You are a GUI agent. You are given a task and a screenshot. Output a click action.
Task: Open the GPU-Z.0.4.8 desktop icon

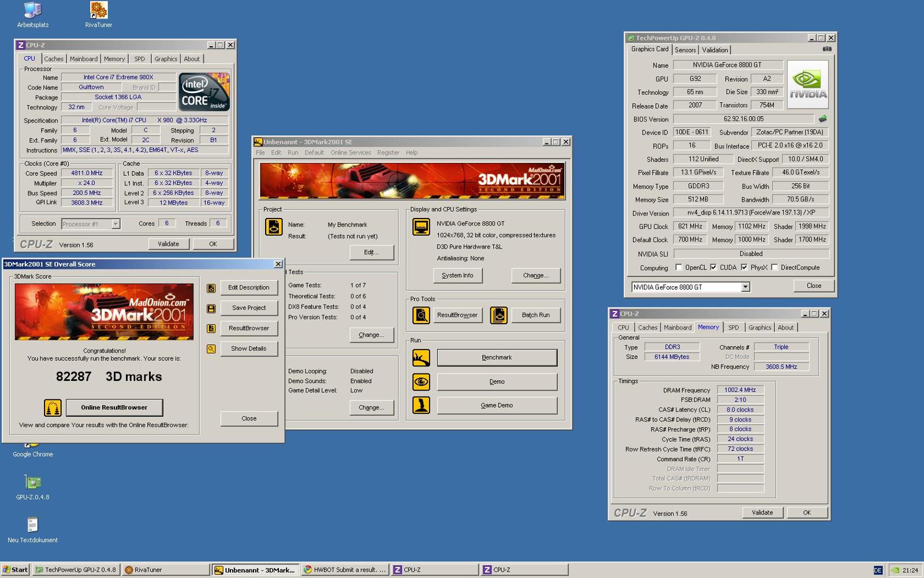[x=32, y=487]
